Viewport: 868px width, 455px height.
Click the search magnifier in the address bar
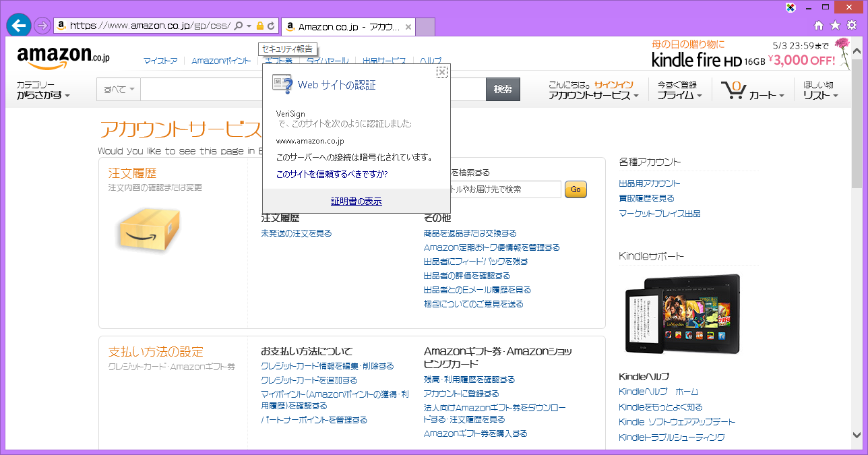238,26
